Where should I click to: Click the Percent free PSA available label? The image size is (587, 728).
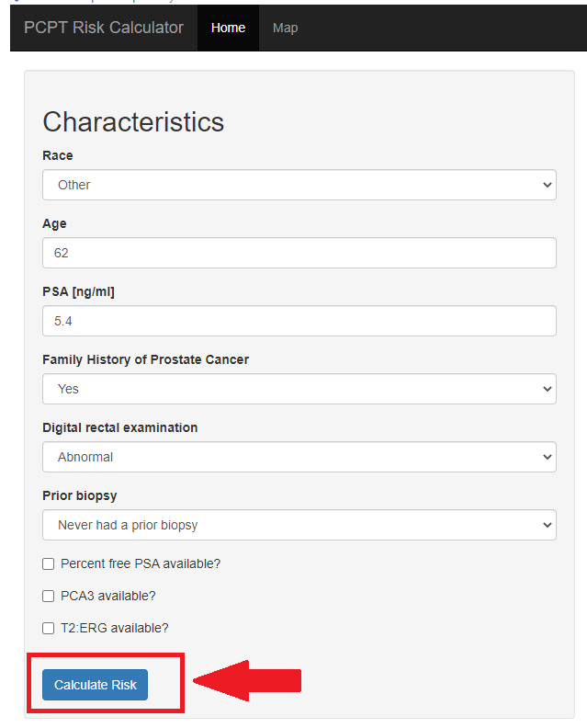[x=141, y=563]
